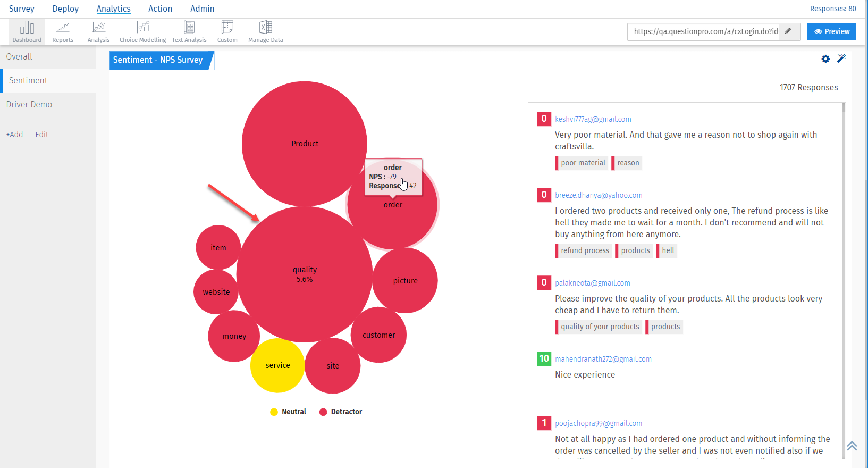This screenshot has height=468, width=868.
Task: Click the 'Sentiment - NPS Survey' title
Action: [x=158, y=60]
